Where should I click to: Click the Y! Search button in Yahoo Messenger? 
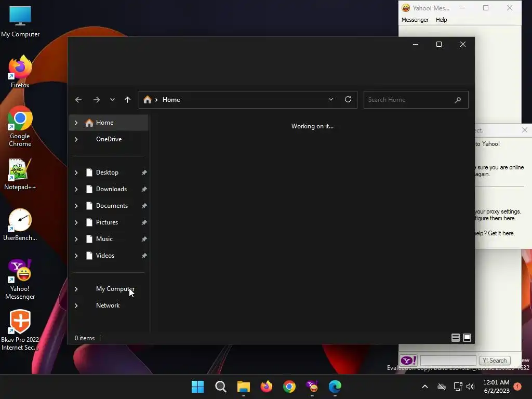495,361
